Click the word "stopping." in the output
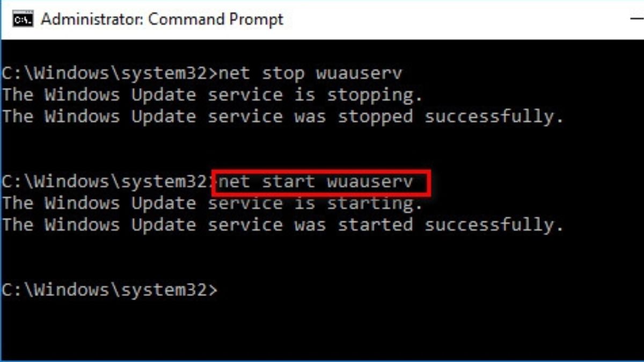 pyautogui.click(x=375, y=95)
